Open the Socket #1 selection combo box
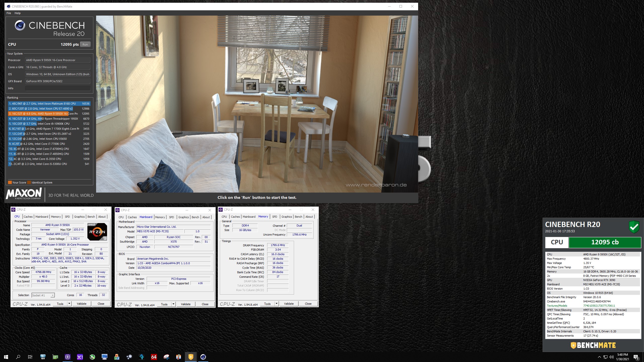This screenshot has height=362, width=644. pos(43,295)
